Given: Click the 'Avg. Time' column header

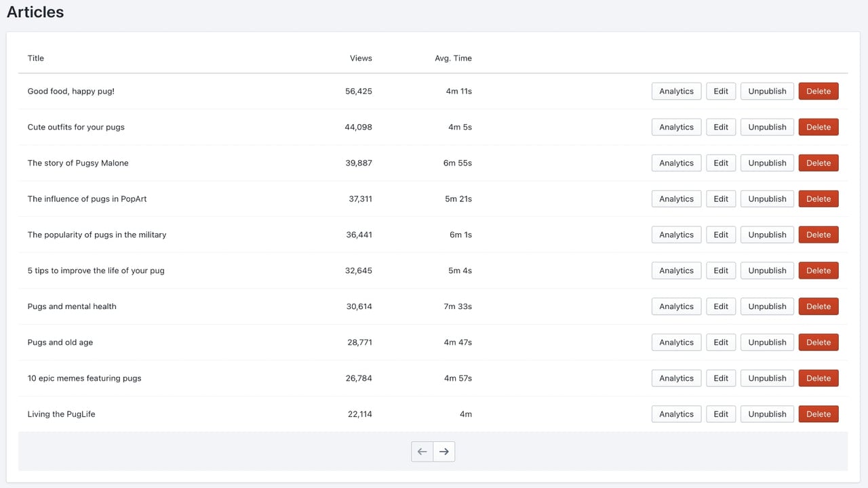Looking at the screenshot, I should (453, 58).
